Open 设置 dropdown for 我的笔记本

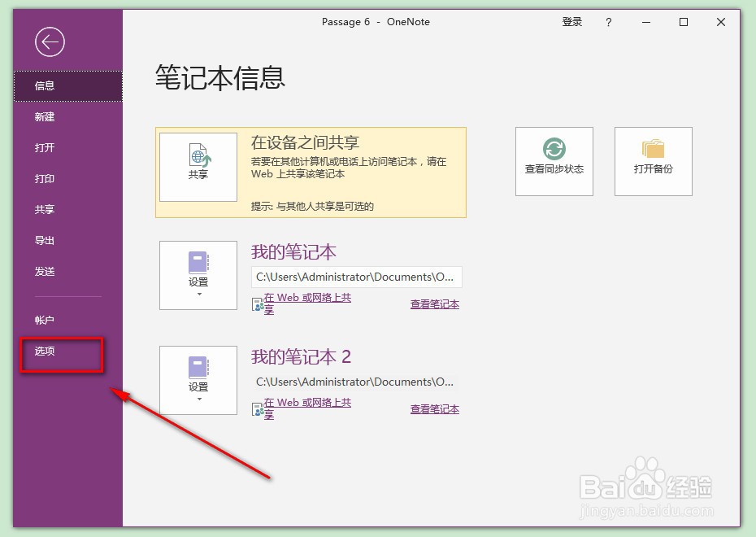pyautogui.click(x=198, y=275)
